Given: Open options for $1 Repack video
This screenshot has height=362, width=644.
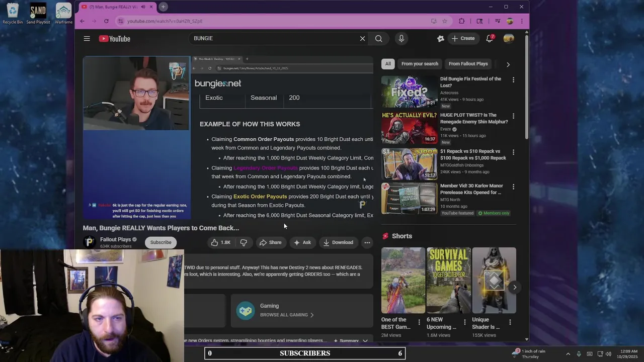Looking at the screenshot, I should click(513, 152).
